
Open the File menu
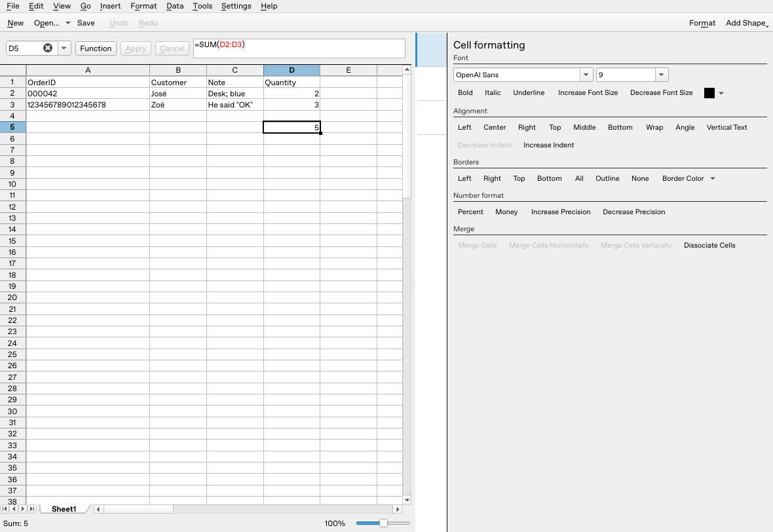(13, 6)
